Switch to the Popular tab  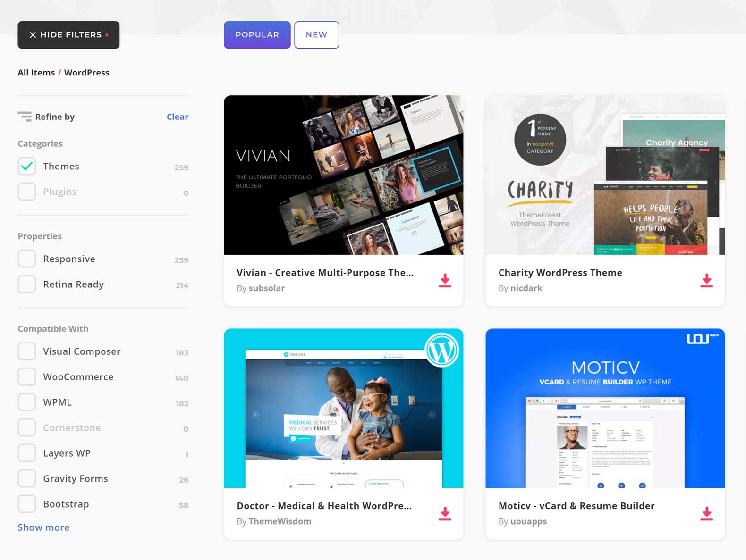[257, 35]
